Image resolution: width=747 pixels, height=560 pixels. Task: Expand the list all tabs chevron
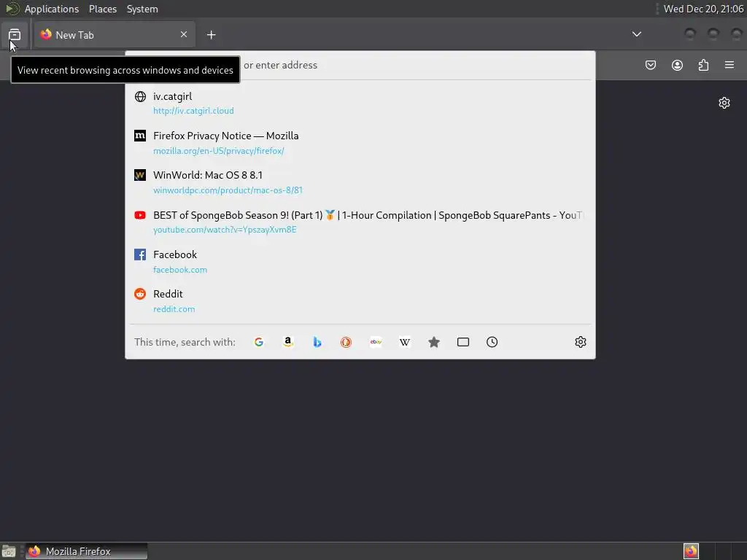click(x=636, y=34)
